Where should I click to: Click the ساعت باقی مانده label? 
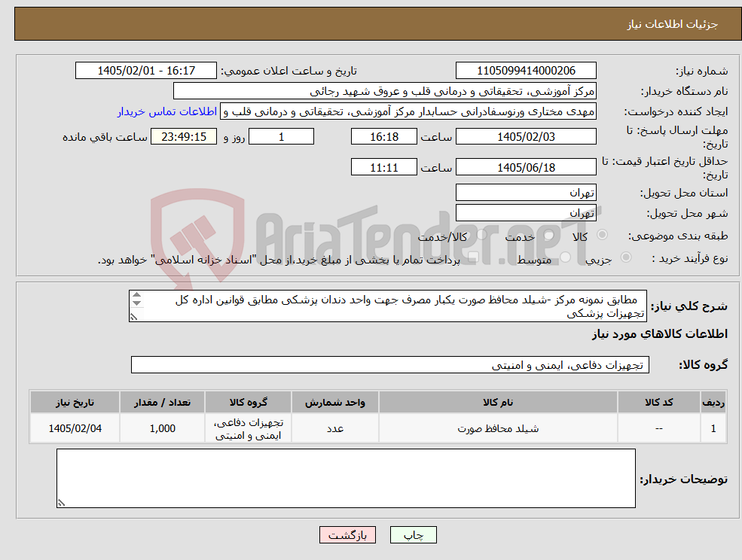coord(105,137)
